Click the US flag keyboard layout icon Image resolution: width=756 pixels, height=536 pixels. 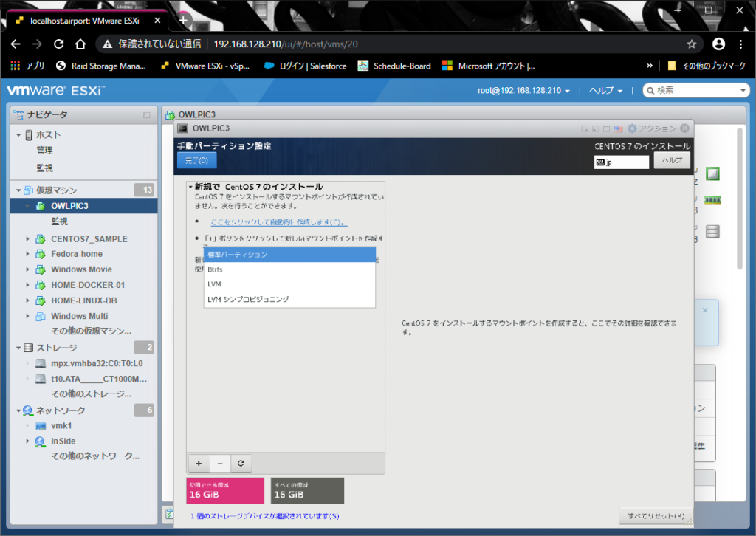[x=619, y=128]
